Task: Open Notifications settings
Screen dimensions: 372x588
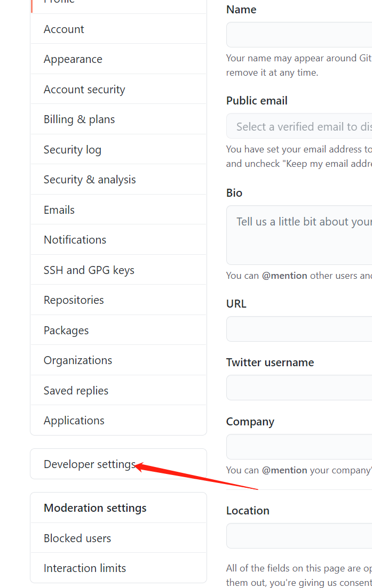Action: pos(75,240)
